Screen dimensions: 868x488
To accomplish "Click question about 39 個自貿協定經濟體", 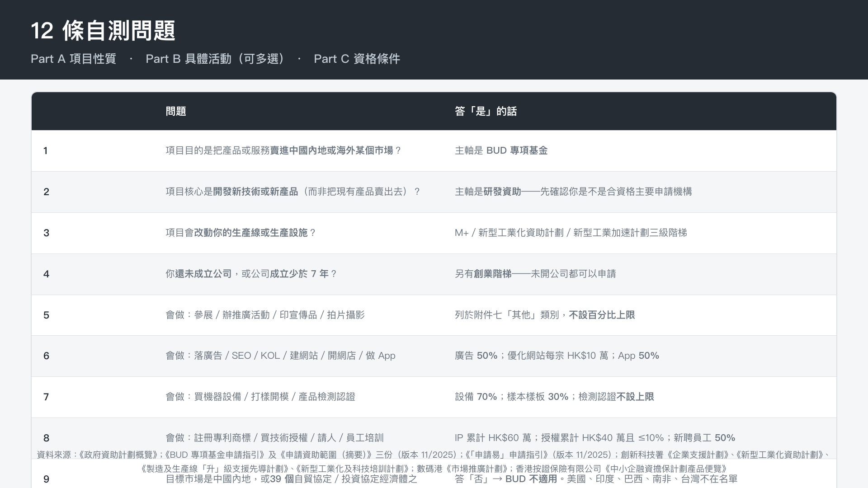I will click(291, 479).
